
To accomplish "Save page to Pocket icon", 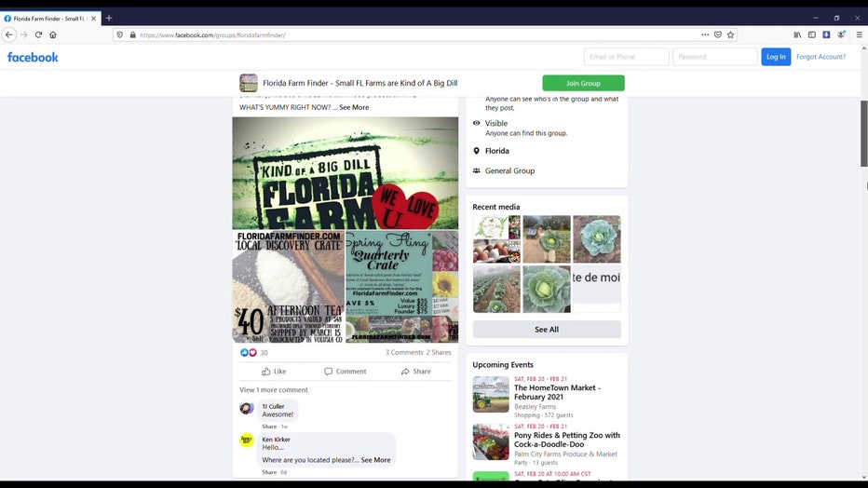I will tap(717, 34).
